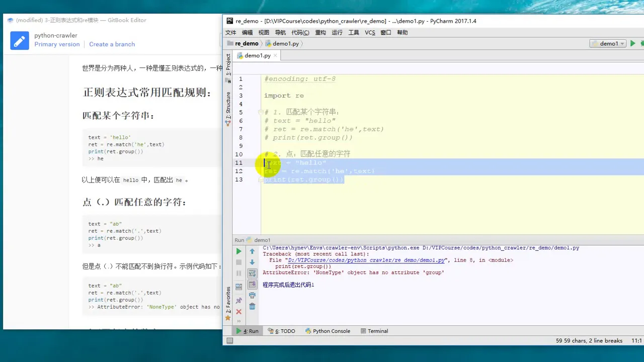Image resolution: width=644 pixels, height=362 pixels.
Task: Click the fold marker at code line 13
Action: (261, 179)
